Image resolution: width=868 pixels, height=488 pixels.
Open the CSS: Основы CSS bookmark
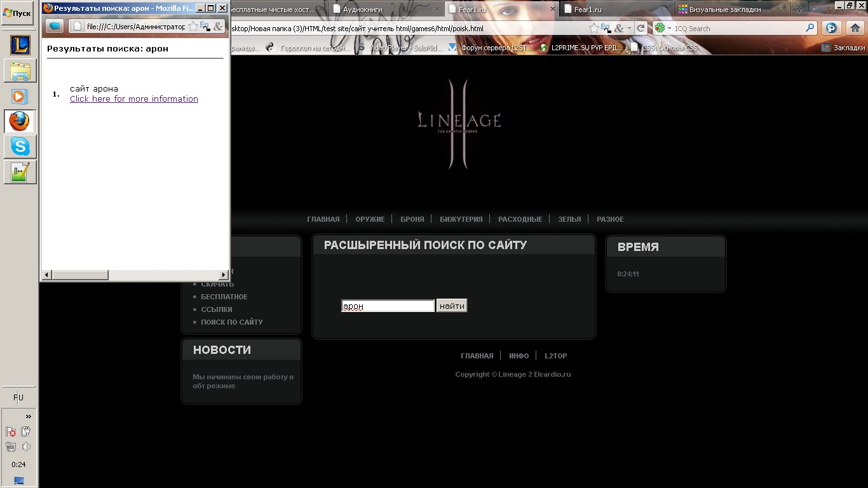(664, 48)
